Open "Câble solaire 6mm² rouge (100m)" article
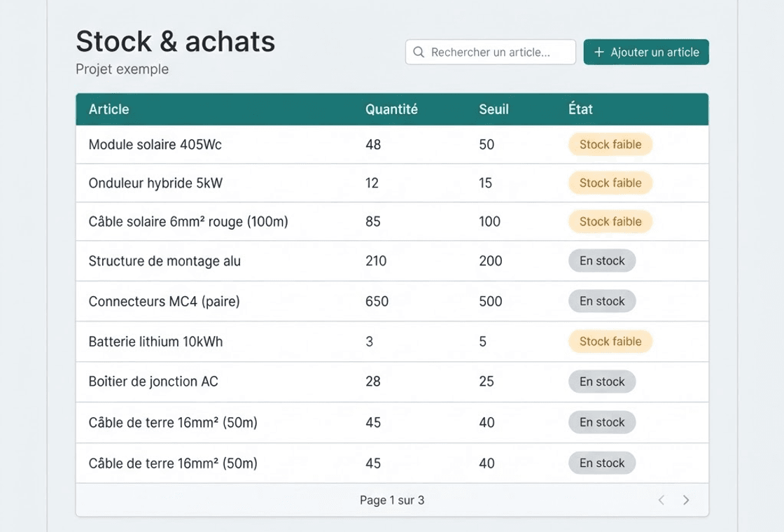Image resolution: width=784 pixels, height=532 pixels. [x=188, y=221]
